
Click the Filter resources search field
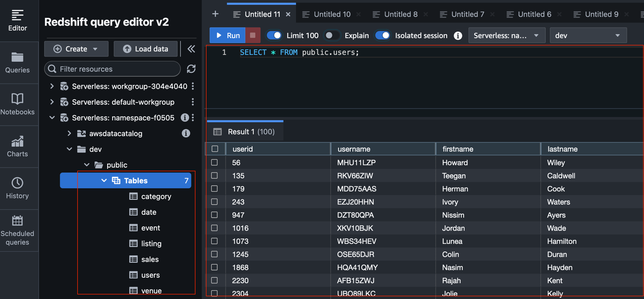coord(113,69)
